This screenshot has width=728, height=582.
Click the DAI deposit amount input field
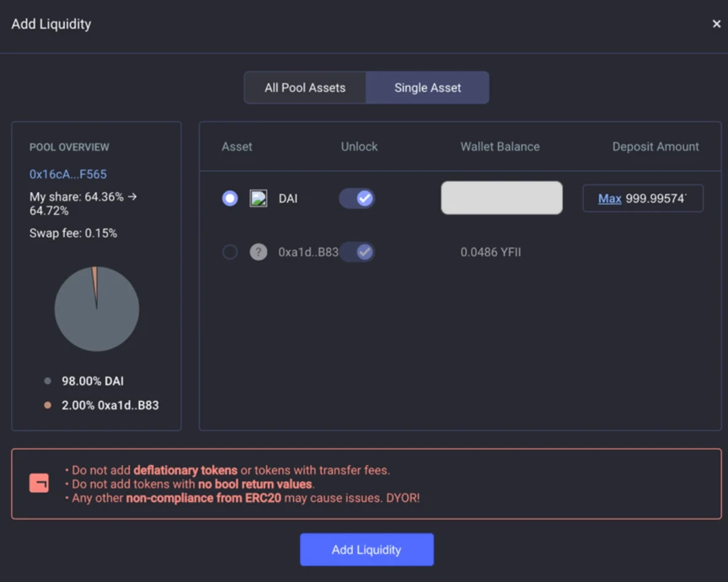643,198
